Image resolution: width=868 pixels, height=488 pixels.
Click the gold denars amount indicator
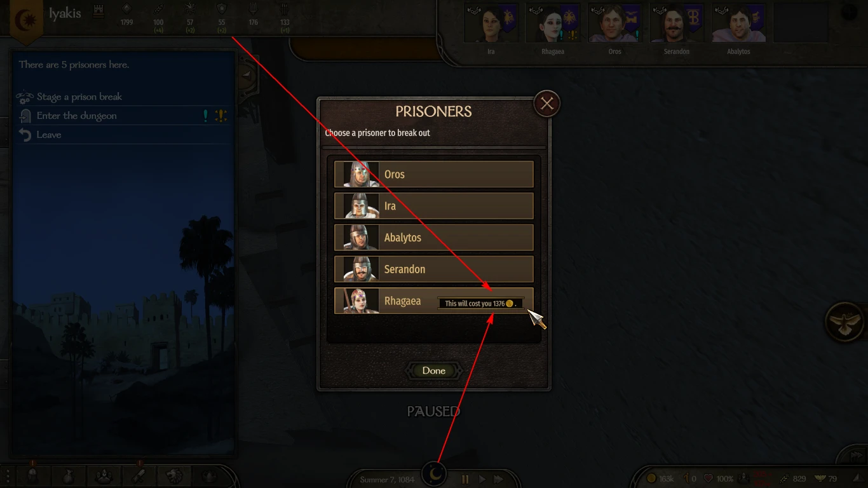(661, 478)
